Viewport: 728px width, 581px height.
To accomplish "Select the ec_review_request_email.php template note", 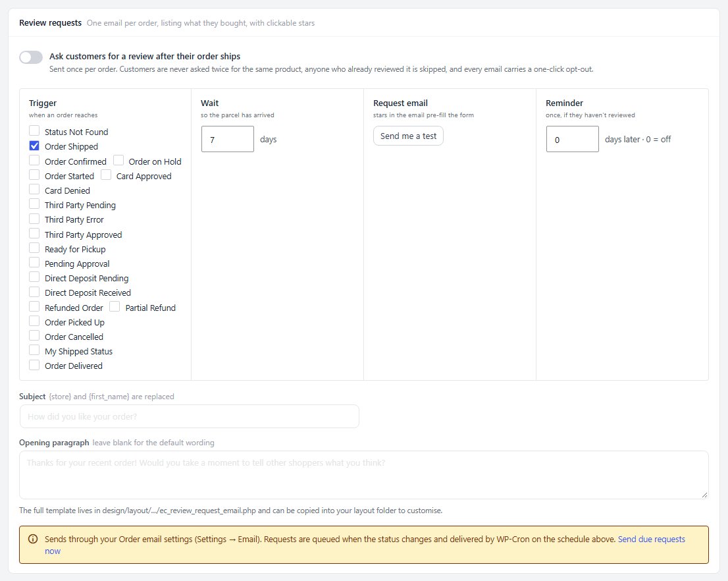I will 231,511.
